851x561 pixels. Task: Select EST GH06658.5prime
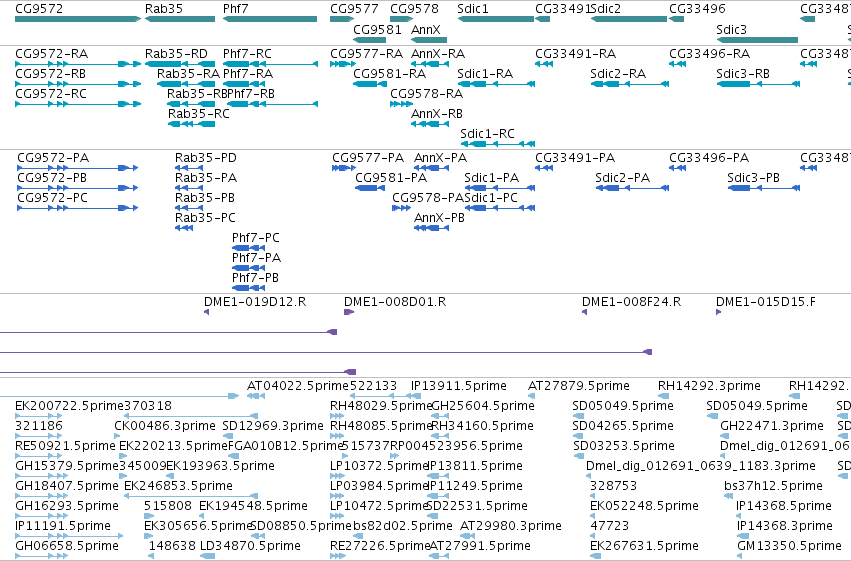(x=39, y=556)
